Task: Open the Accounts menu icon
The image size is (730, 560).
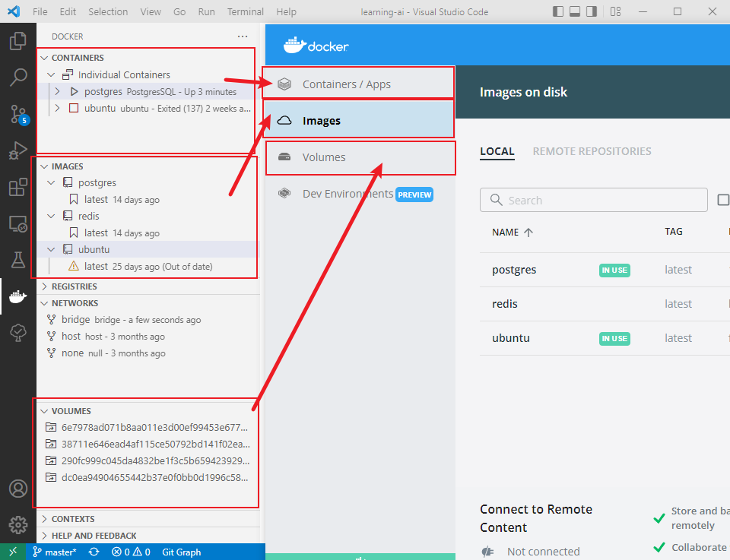Action: (17, 489)
